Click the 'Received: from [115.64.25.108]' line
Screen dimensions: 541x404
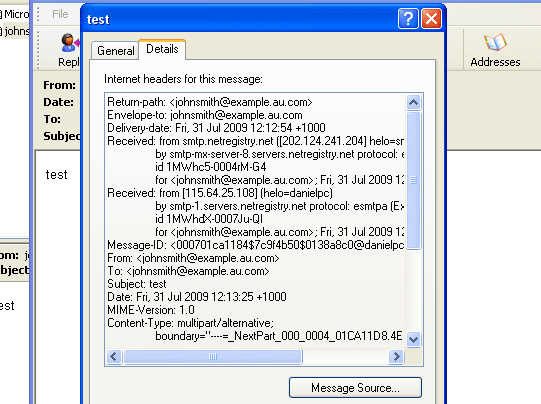pos(220,193)
